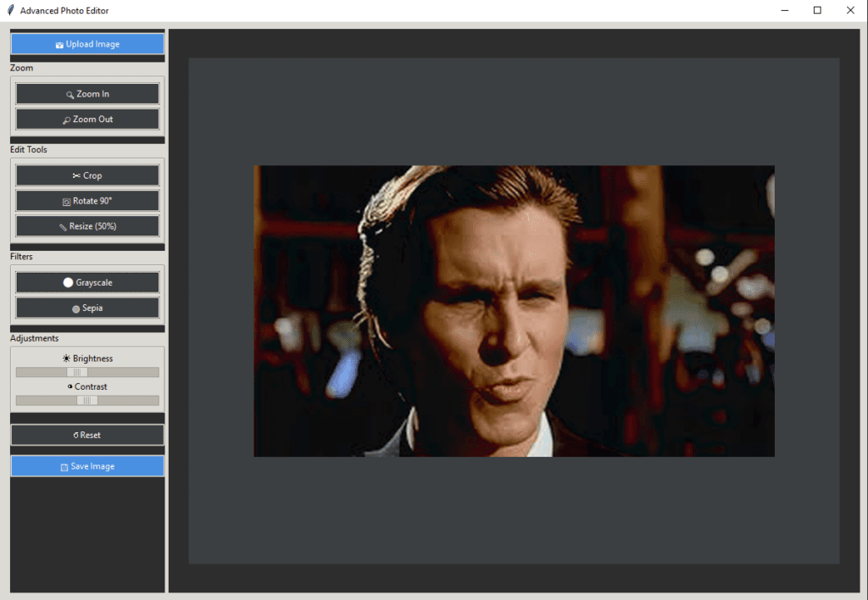Activate the Crop tool
This screenshot has height=600, width=868.
[x=87, y=175]
